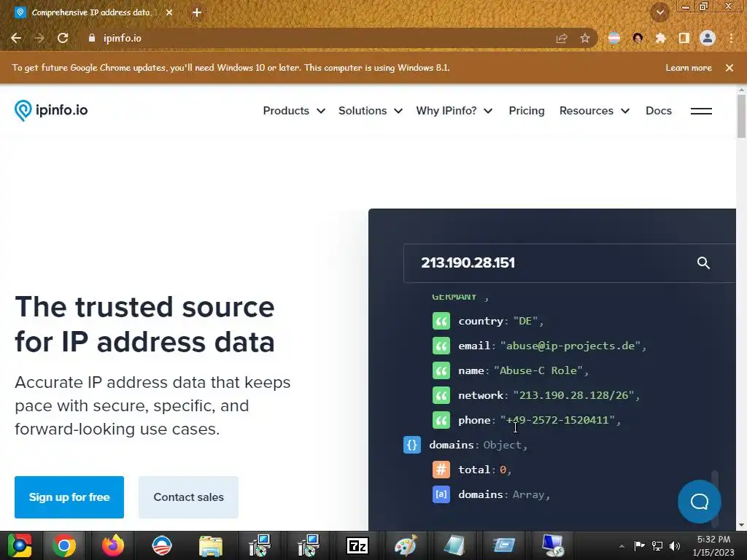Show hidden system tray icons
747x560 pixels.
tap(622, 546)
